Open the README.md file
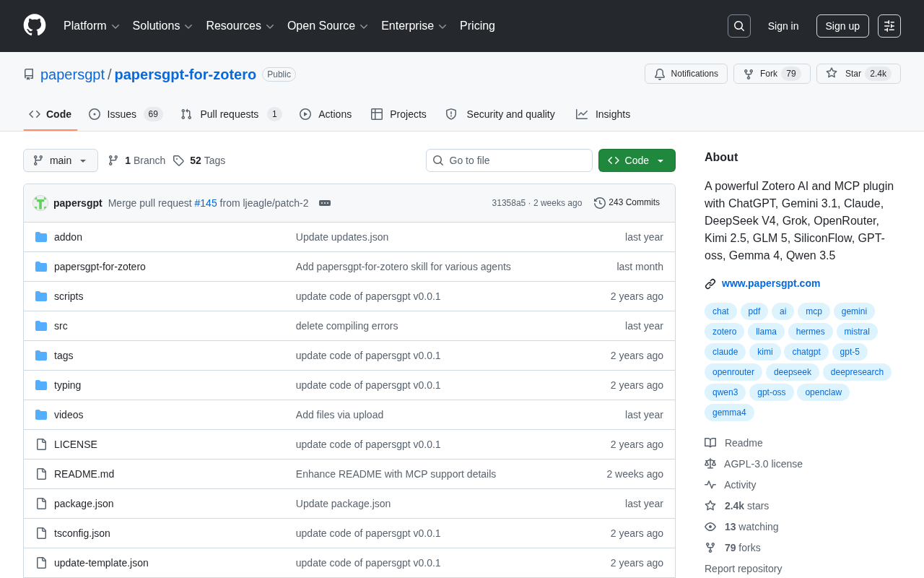 click(84, 474)
